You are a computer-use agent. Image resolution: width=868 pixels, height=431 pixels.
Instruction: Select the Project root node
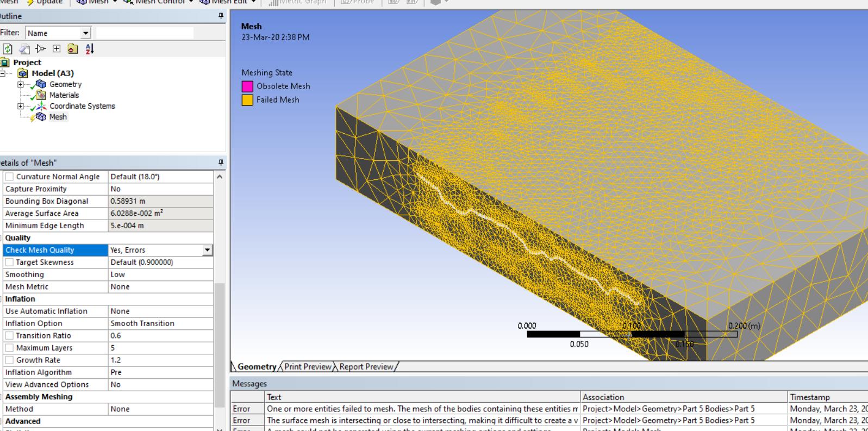coord(27,63)
